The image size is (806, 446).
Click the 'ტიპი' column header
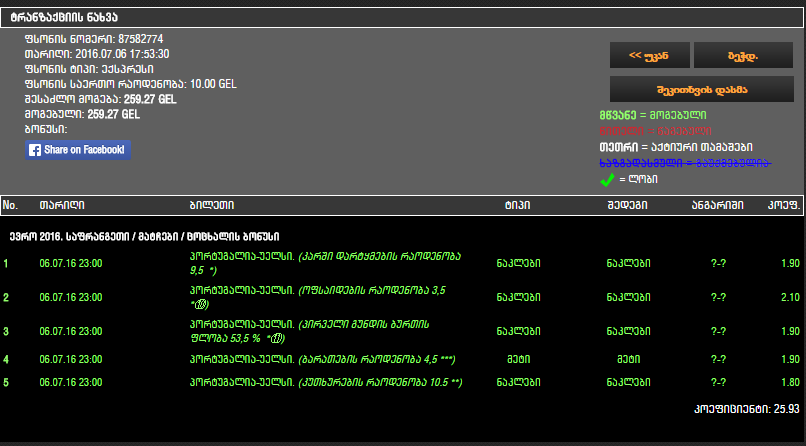point(517,206)
